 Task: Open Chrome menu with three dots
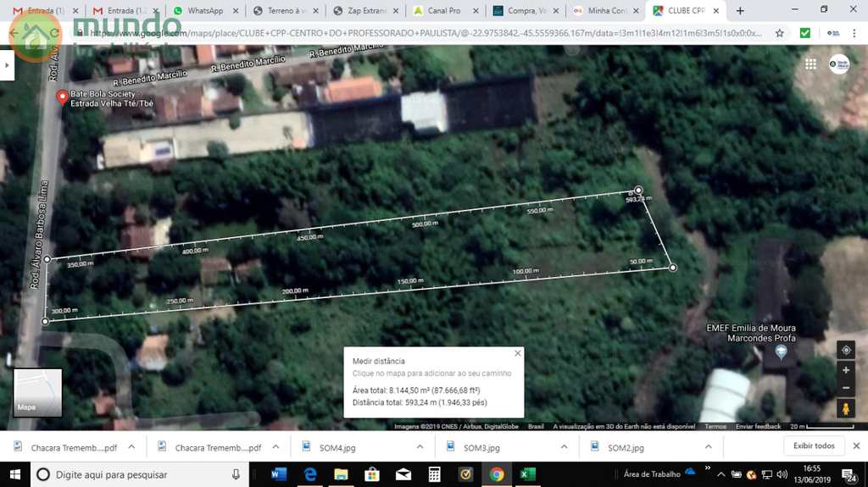click(854, 33)
